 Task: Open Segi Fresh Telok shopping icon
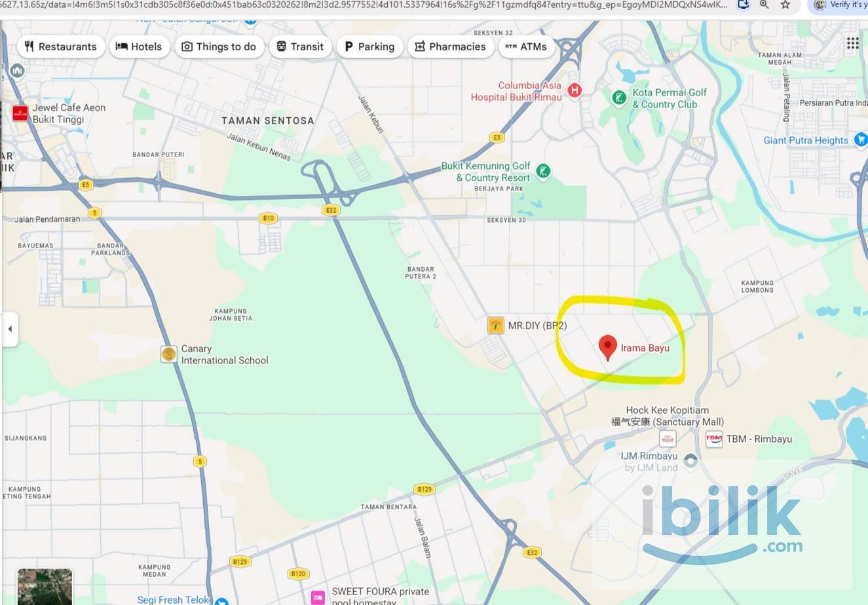tap(221, 600)
